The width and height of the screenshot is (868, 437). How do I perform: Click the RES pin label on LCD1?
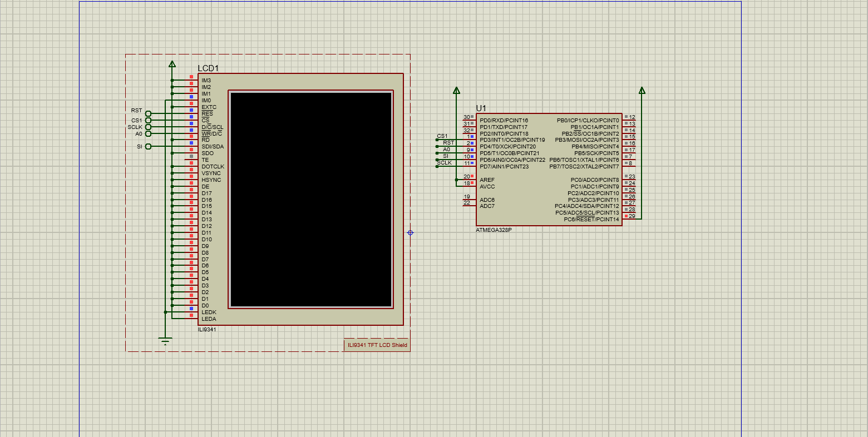pos(207,114)
